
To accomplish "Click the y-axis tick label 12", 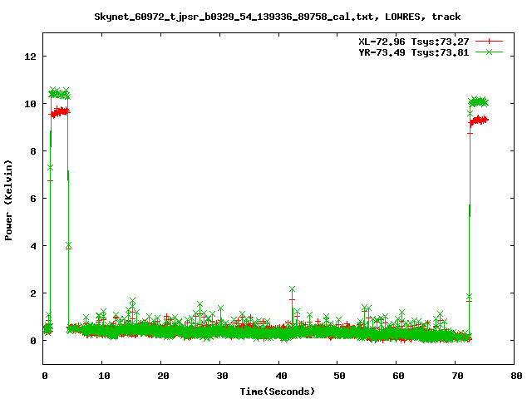I will click(x=31, y=57).
